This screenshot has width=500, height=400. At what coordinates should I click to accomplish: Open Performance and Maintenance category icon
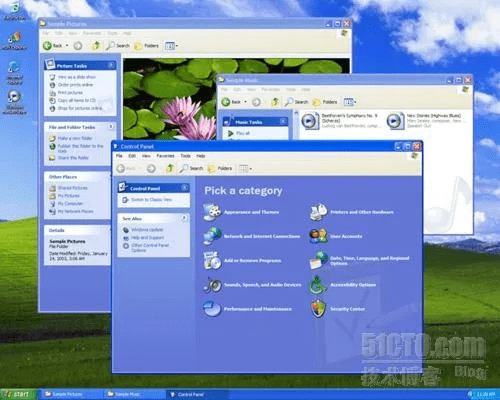click(212, 309)
